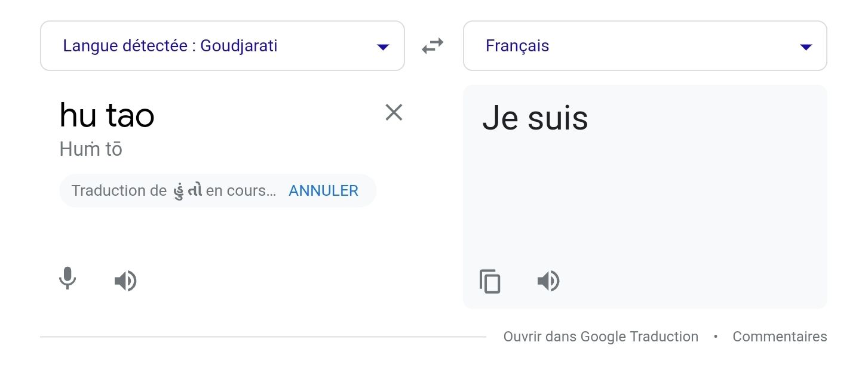Send feedback via Commentaires

[780, 336]
